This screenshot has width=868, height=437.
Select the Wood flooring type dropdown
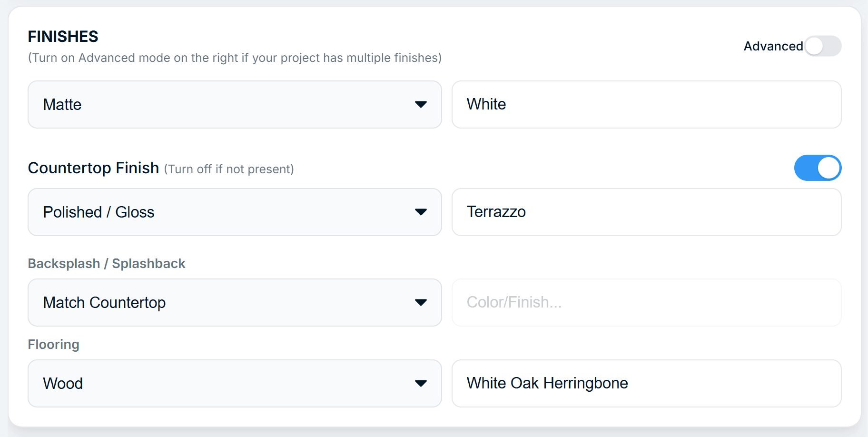228,384
